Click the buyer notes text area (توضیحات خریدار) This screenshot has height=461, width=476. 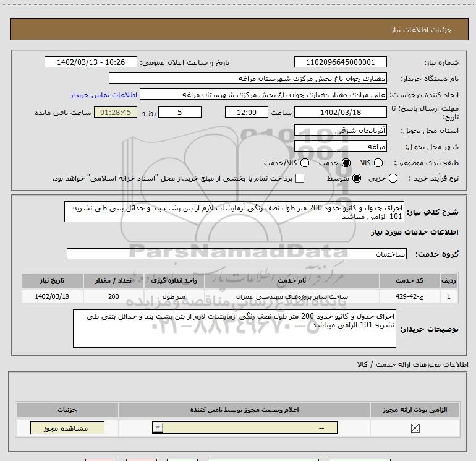[x=234, y=329]
